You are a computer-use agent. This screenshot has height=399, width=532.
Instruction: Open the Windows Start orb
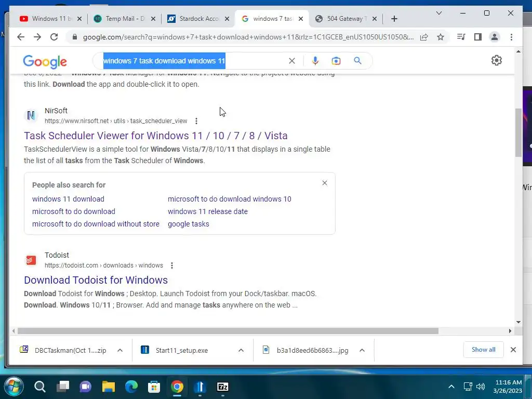(x=14, y=387)
